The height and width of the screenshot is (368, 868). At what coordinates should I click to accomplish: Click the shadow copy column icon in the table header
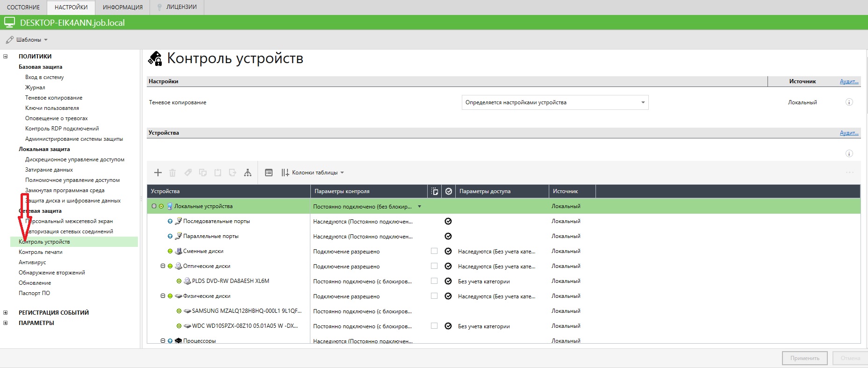tap(435, 191)
